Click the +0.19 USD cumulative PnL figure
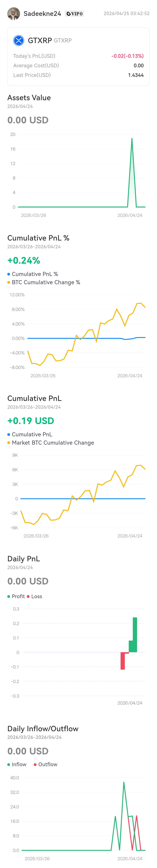The image size is (157, 868). [31, 421]
